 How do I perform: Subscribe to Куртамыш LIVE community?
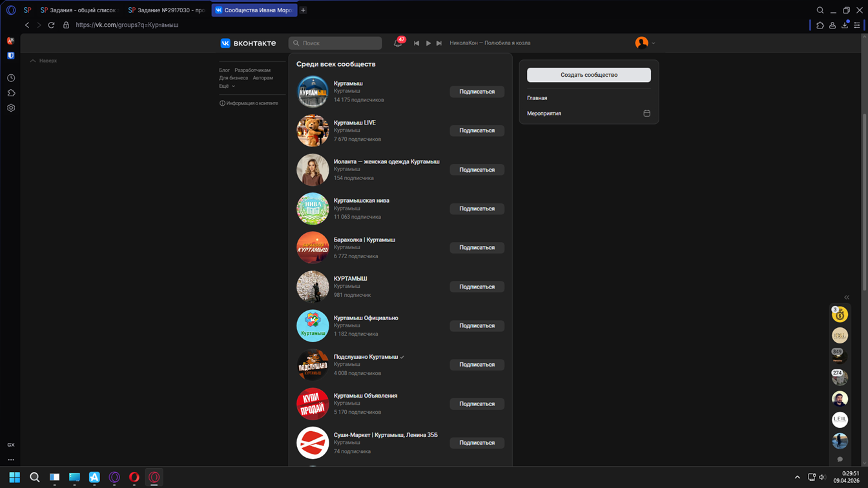(x=477, y=130)
